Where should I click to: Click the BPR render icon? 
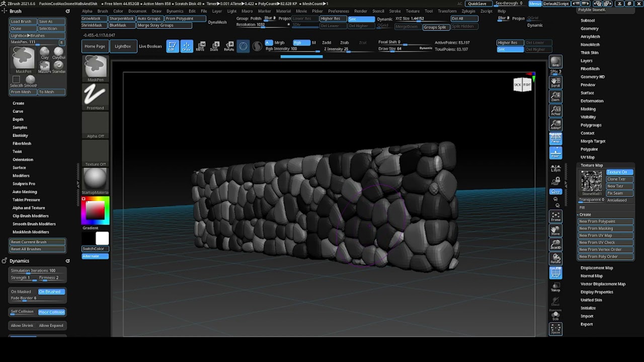pyautogui.click(x=555, y=62)
